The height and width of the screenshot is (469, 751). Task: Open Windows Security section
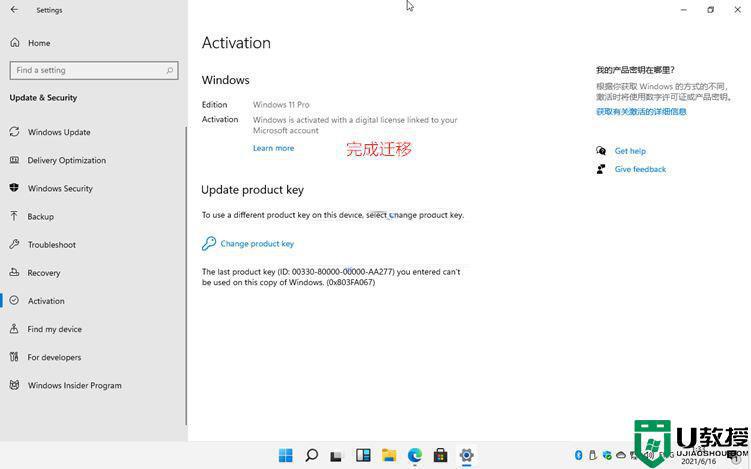[60, 189]
